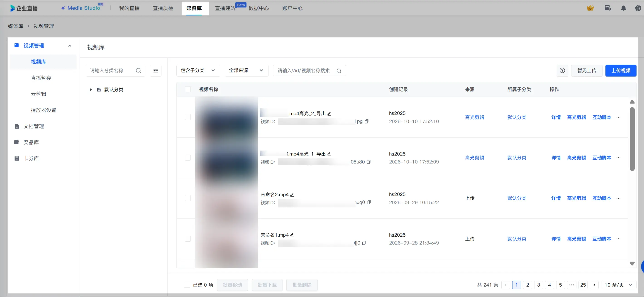Collapse the 视频管理 sidebar section

coord(69,46)
